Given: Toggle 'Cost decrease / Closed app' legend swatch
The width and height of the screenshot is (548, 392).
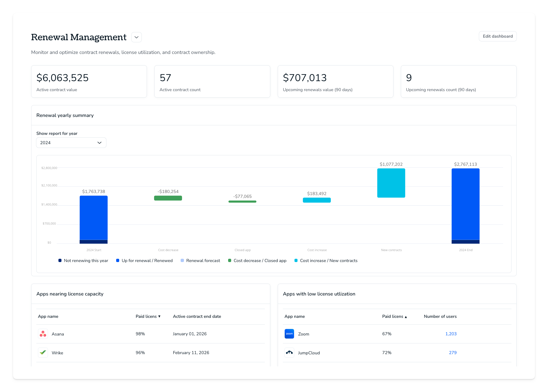Looking at the screenshot, I should [x=230, y=260].
